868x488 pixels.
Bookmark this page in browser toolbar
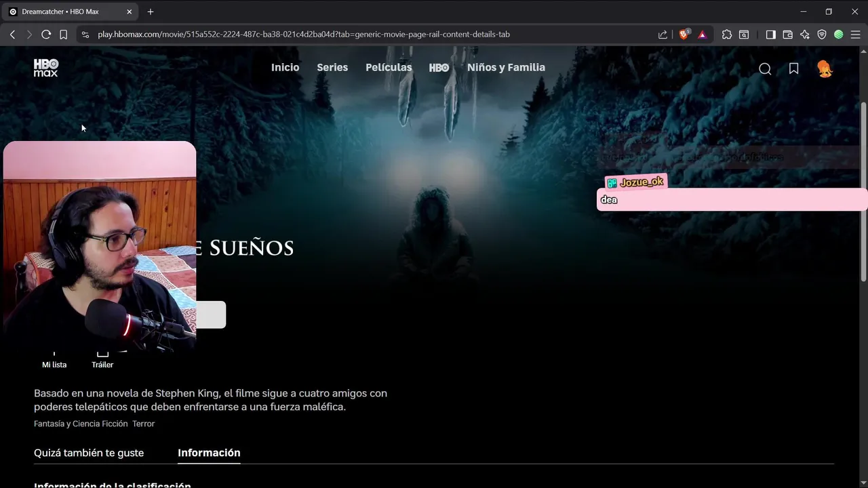point(63,35)
